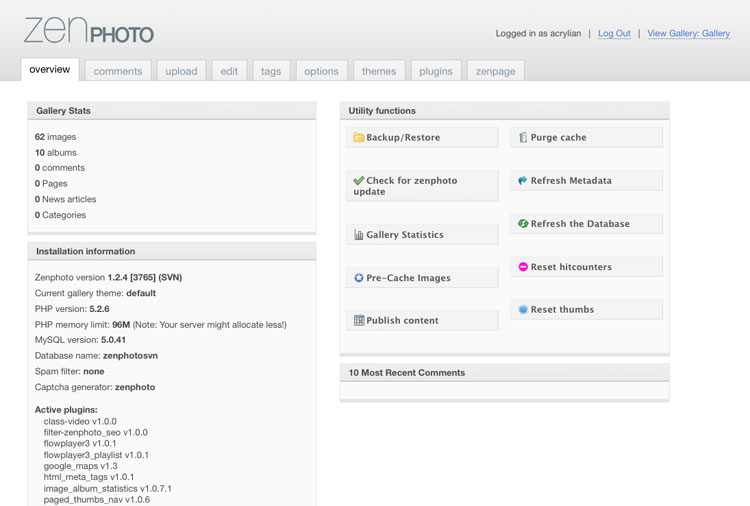Click the html_meta_tags v1.0.1 entry

point(89,477)
